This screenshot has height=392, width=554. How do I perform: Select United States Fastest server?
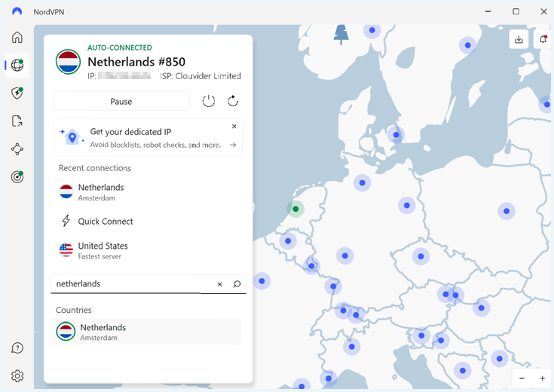(148, 250)
